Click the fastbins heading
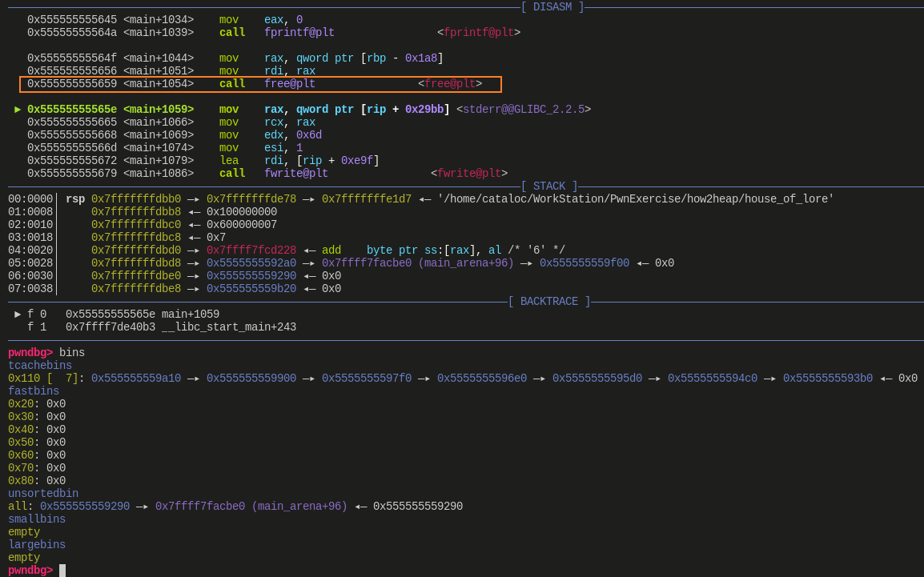The image size is (924, 577). click(x=34, y=391)
